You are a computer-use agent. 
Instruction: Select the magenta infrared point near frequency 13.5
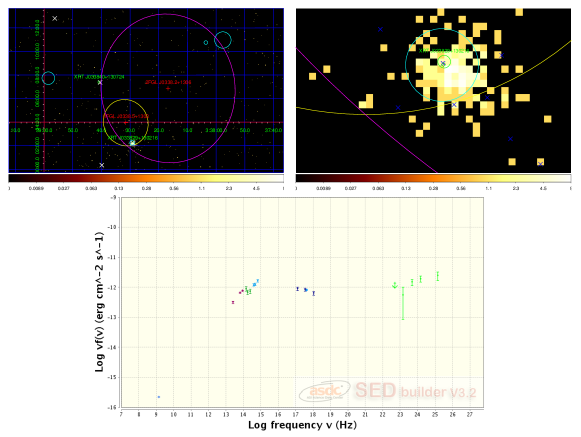coord(233,302)
